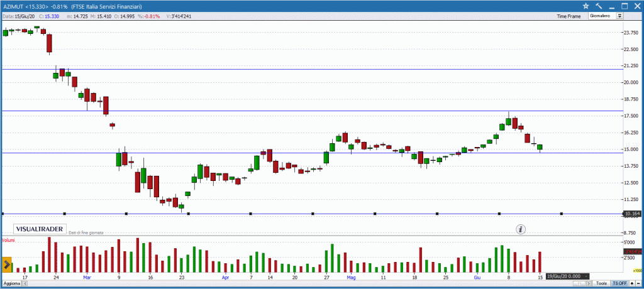Click the volume value 3'414'241
644x289 pixels.
[x=182, y=16]
